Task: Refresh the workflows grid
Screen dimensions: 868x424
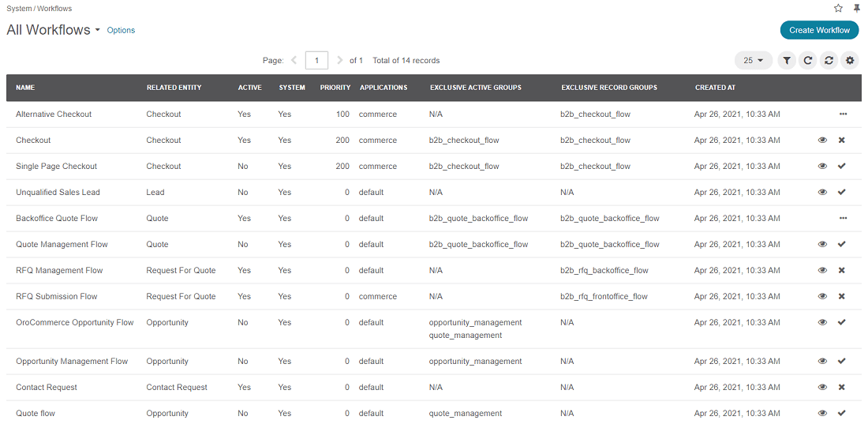Action: click(x=808, y=61)
